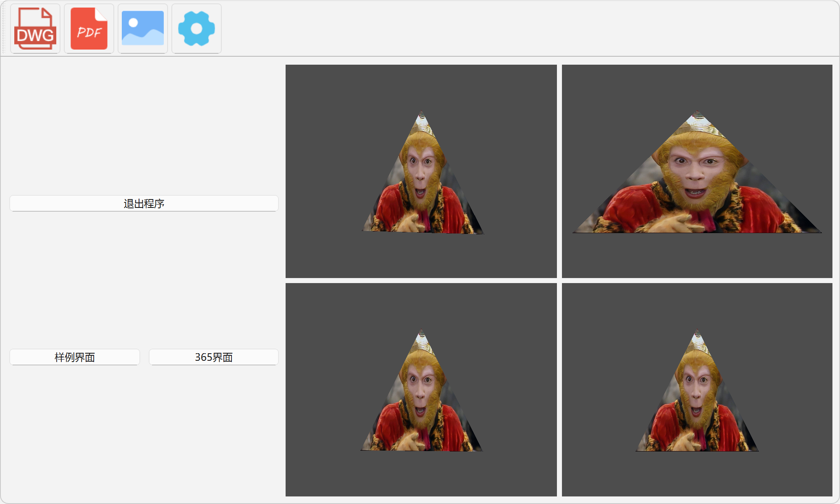Click the red robe in bottom-right triangle
Image resolution: width=840 pixels, height=504 pixels.
coord(664,428)
